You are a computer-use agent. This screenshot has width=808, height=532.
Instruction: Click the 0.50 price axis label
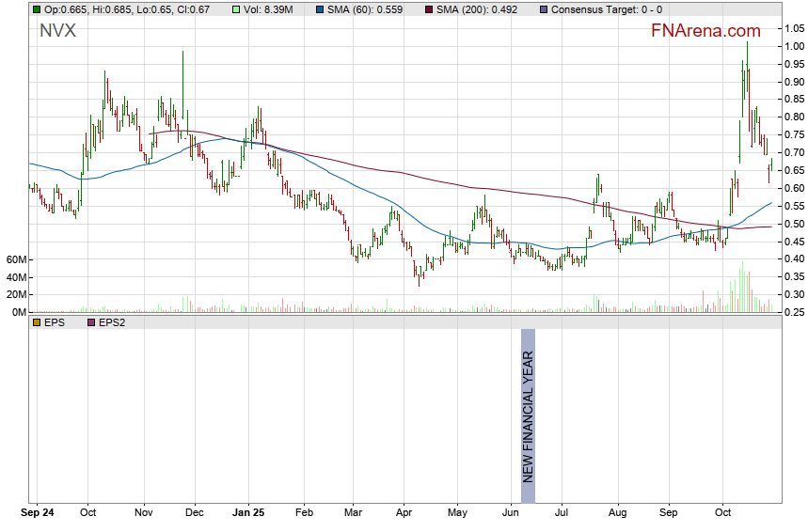point(793,224)
